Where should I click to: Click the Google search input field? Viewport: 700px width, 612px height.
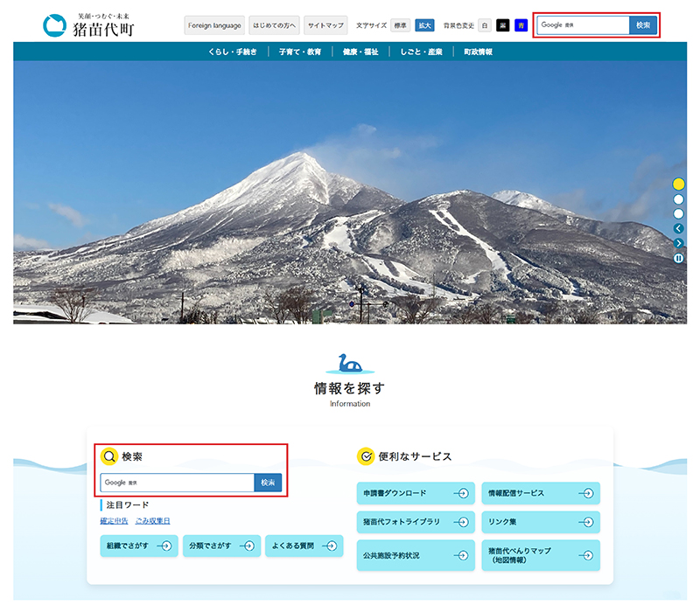click(x=586, y=24)
